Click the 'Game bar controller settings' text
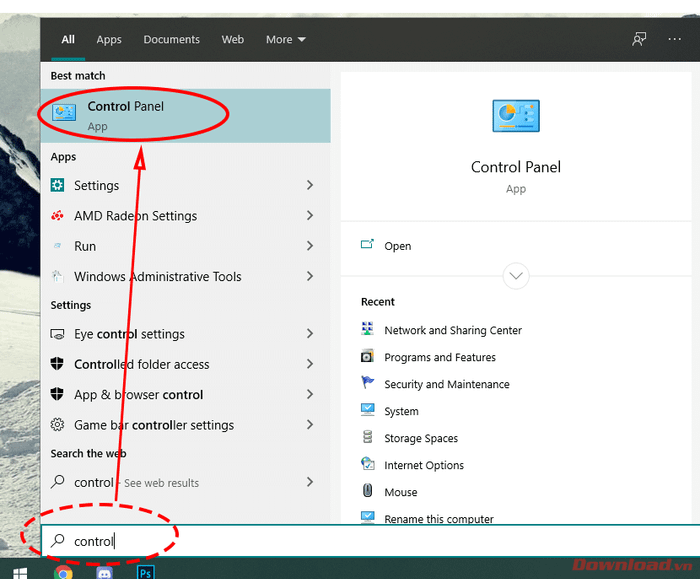Image resolution: width=700 pixels, height=579 pixels. click(154, 425)
